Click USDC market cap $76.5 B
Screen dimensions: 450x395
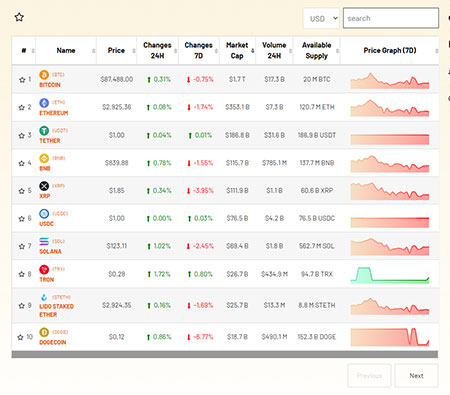click(237, 218)
